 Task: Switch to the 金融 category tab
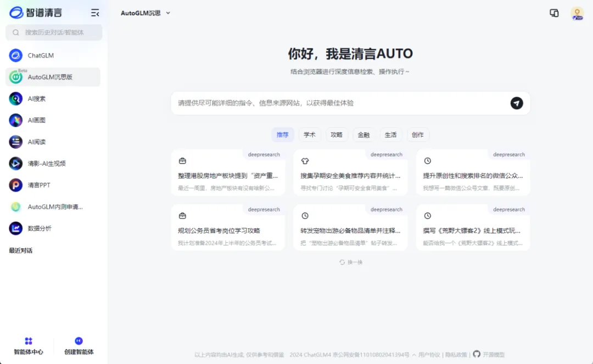(x=363, y=135)
